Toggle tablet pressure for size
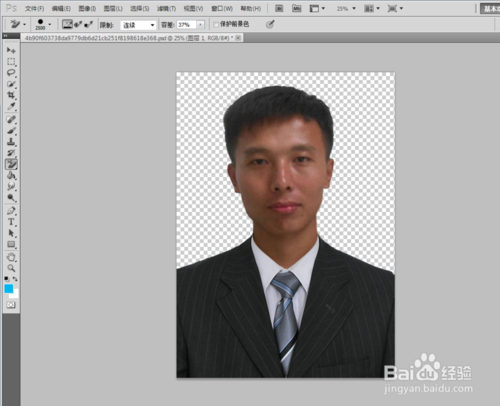This screenshot has width=500, height=406. pyautogui.click(x=270, y=24)
